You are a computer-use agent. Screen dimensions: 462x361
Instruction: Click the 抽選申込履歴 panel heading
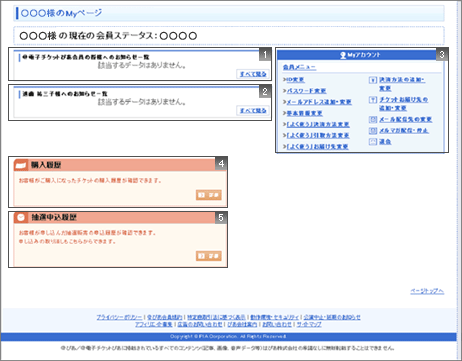pos(54,217)
